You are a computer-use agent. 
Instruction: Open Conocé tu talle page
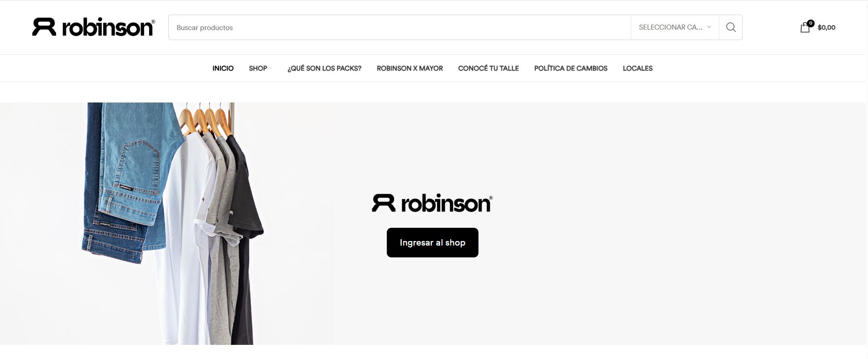pos(489,68)
